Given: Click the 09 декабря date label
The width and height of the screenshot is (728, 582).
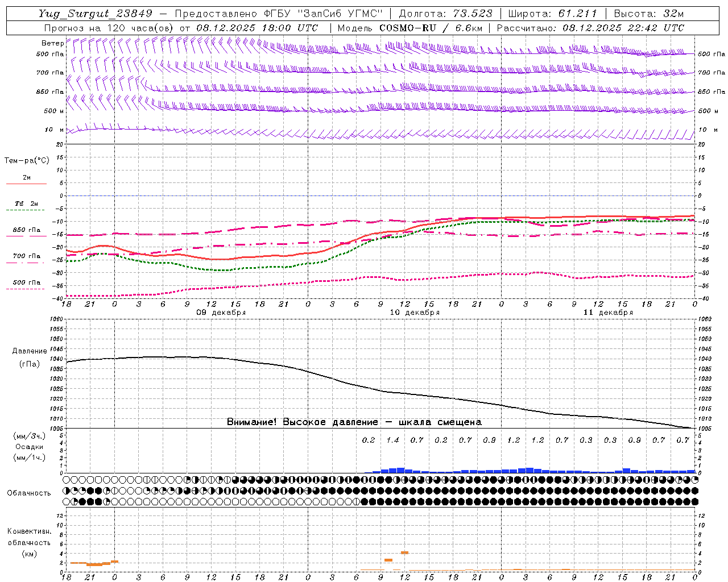Looking at the screenshot, I should coord(221,313).
